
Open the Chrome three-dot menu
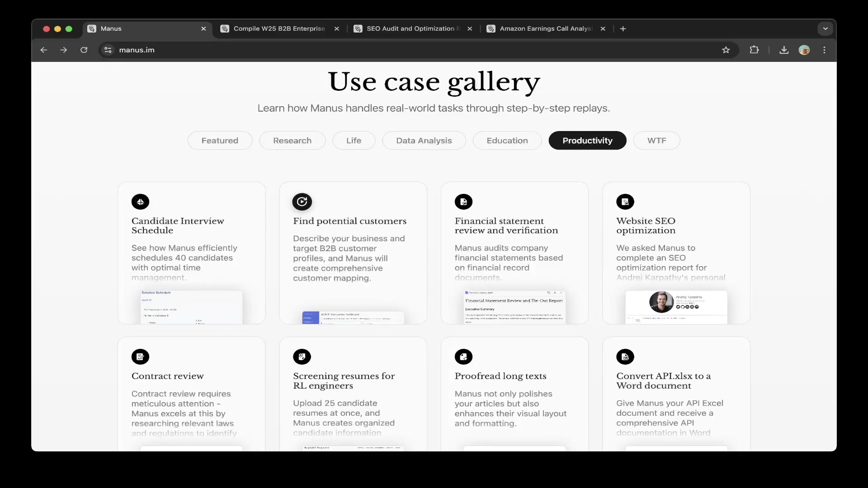click(825, 50)
